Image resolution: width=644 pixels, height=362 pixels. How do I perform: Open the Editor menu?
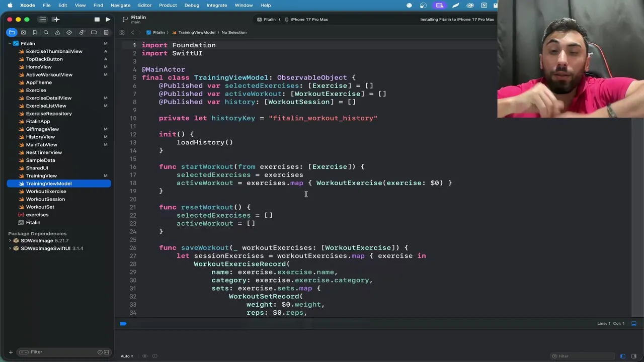[x=144, y=5]
